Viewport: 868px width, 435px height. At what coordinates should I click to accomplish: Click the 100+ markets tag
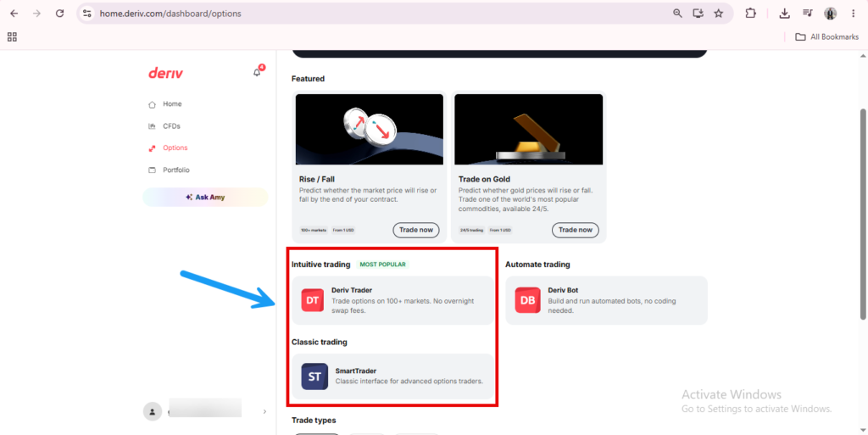coord(314,230)
